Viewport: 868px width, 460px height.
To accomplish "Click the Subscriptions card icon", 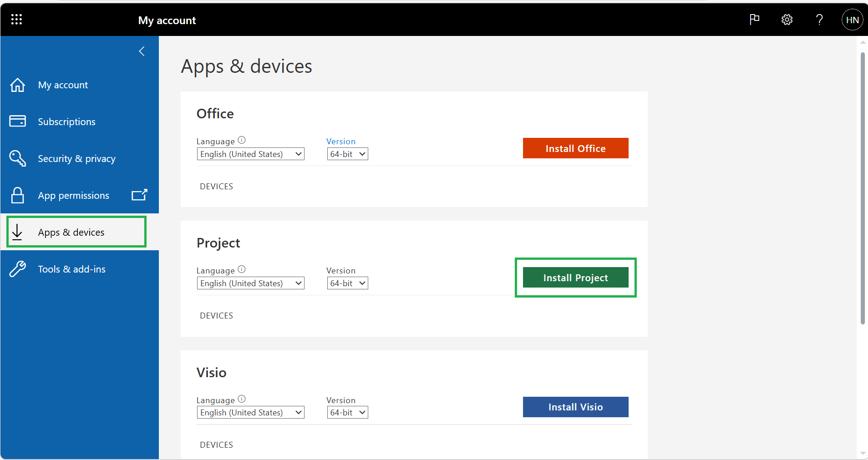I will coord(18,121).
